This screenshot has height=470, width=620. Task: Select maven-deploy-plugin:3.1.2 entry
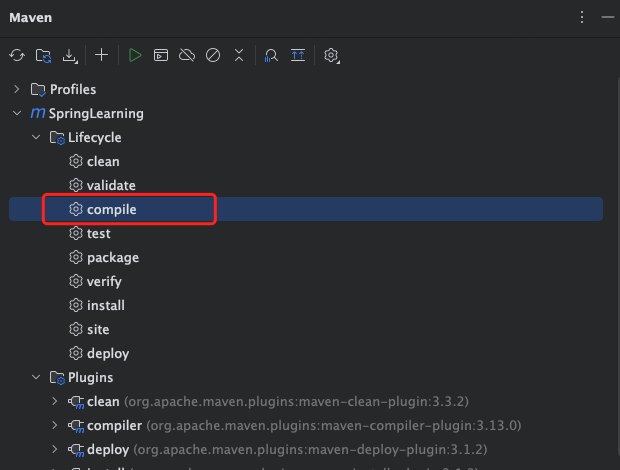[287, 450]
